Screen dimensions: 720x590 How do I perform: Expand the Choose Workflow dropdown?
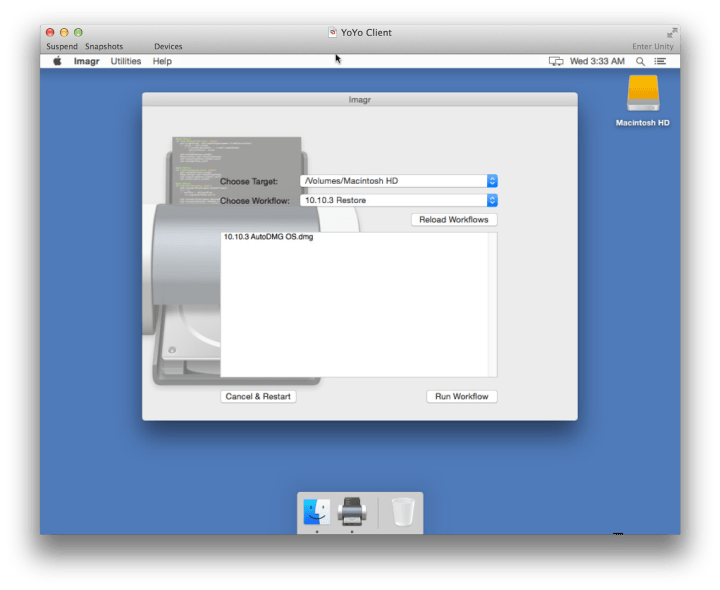coord(399,200)
